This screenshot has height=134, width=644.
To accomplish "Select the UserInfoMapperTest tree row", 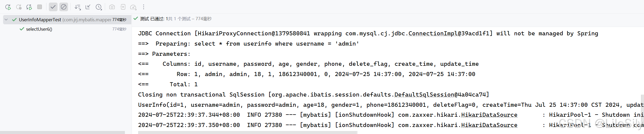I will (x=67, y=20).
